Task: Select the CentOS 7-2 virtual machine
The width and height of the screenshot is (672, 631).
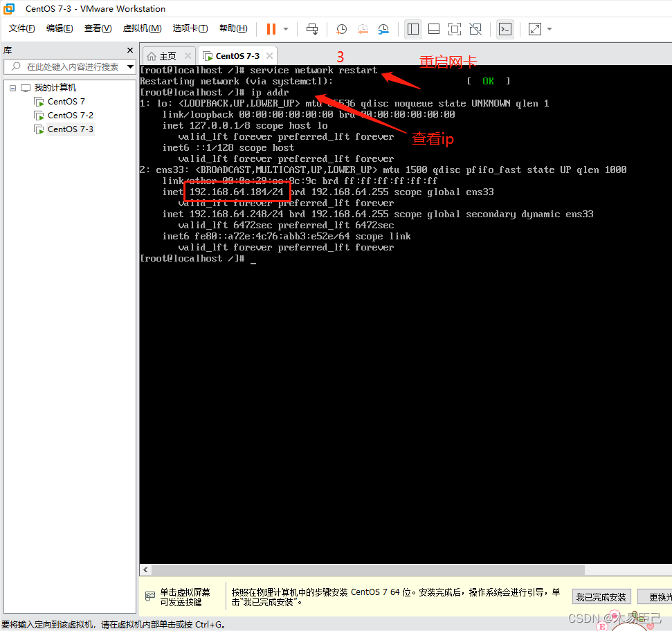Action: pyautogui.click(x=71, y=116)
